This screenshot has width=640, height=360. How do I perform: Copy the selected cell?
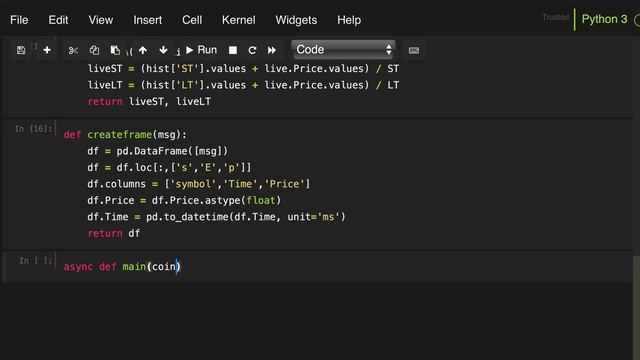tap(94, 50)
